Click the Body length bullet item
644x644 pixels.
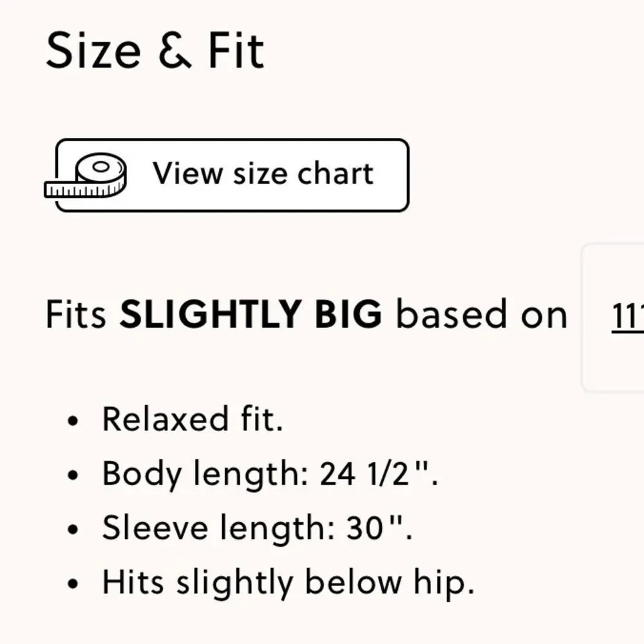(270, 475)
